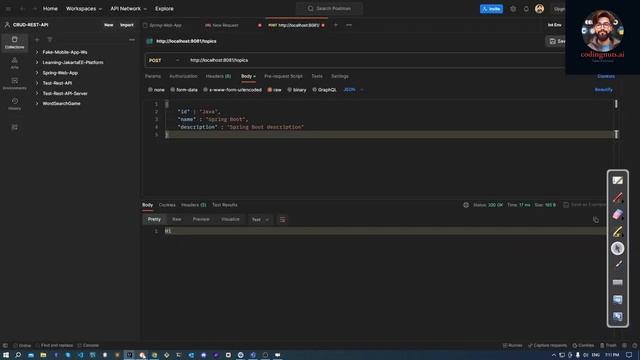Open the POST method dropdown
The image size is (640, 360).
pyautogui.click(x=164, y=60)
